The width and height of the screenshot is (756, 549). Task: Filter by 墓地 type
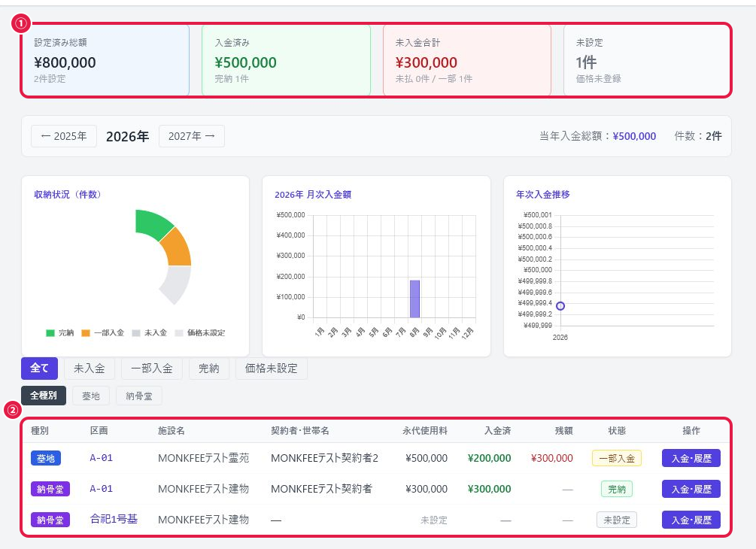pos(90,396)
